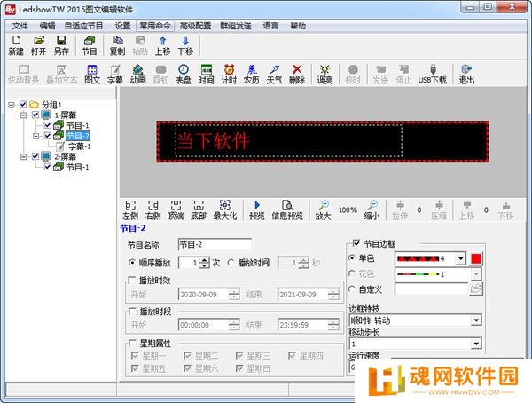Open the 帮助 menu

[x=298, y=26]
